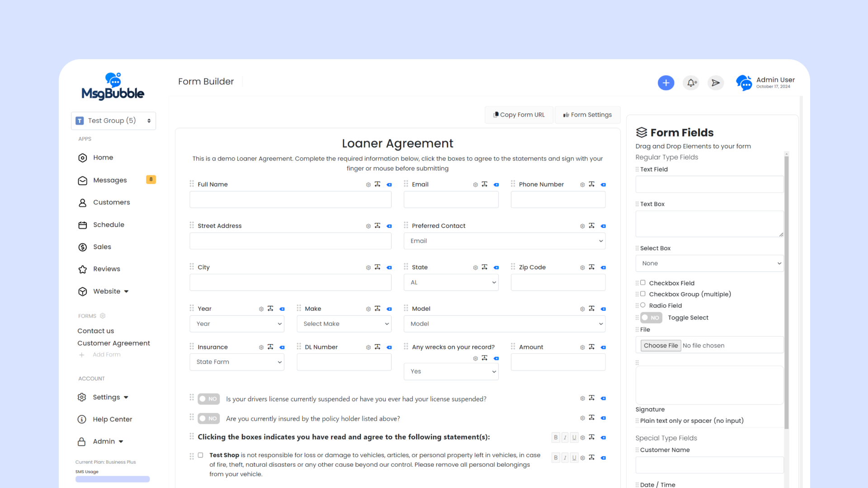Click Choose File for file upload
Viewport: 868px width, 488px height.
click(x=660, y=345)
